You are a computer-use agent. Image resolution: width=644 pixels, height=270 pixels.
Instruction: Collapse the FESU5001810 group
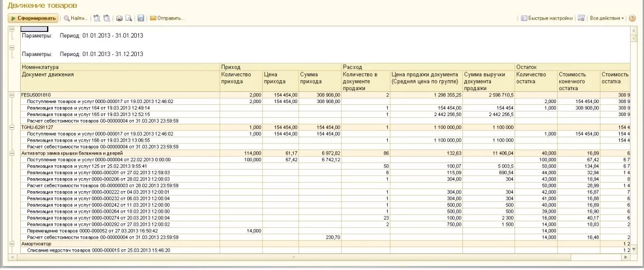tap(12, 95)
